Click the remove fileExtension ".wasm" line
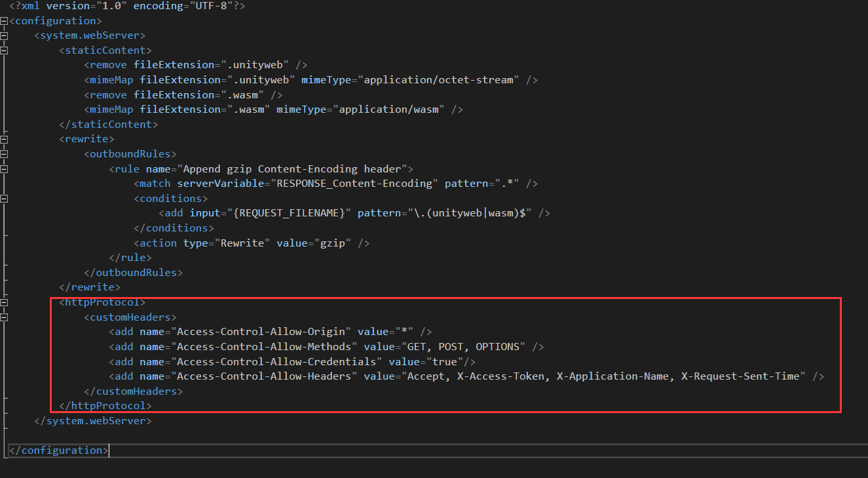868x478 pixels. click(x=183, y=94)
